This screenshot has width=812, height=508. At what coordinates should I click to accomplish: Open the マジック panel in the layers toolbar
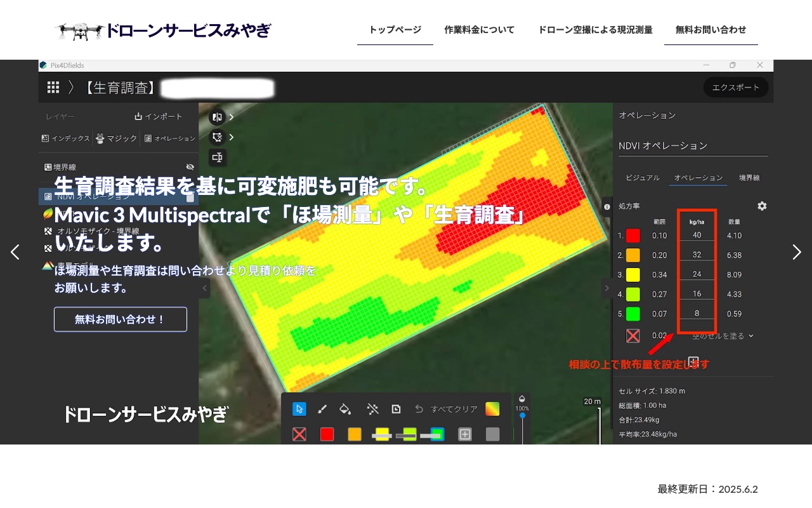point(116,138)
